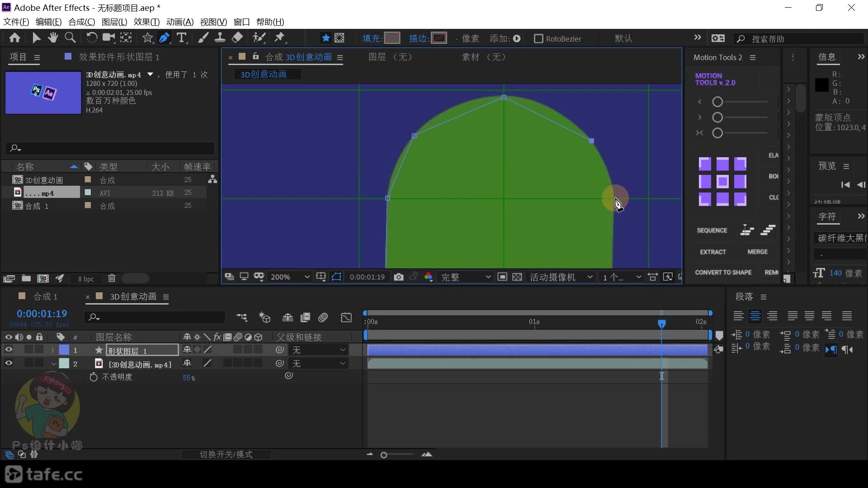Toggle region of interest in viewer
Image resolution: width=868 pixels, height=488 pixels.
(502, 277)
